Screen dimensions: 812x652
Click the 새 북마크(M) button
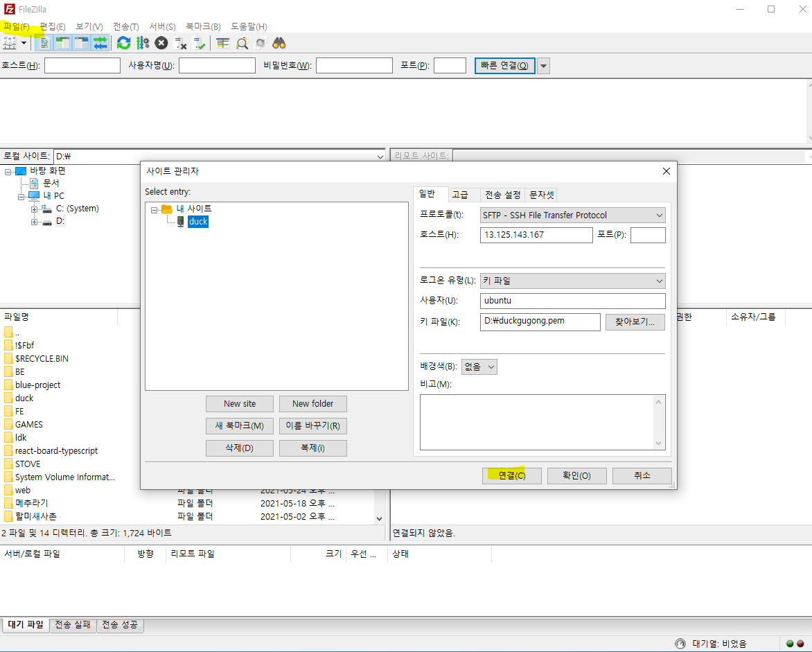239,425
